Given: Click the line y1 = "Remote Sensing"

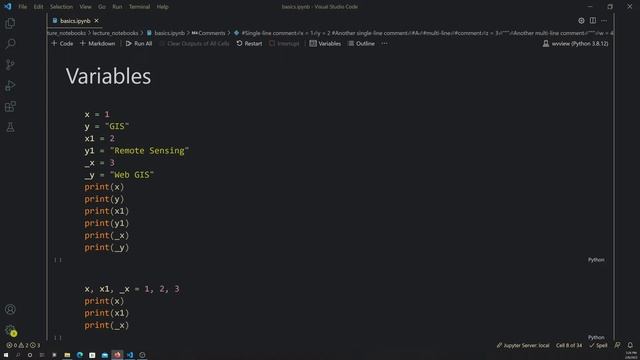Looking at the screenshot, I should (137, 151).
